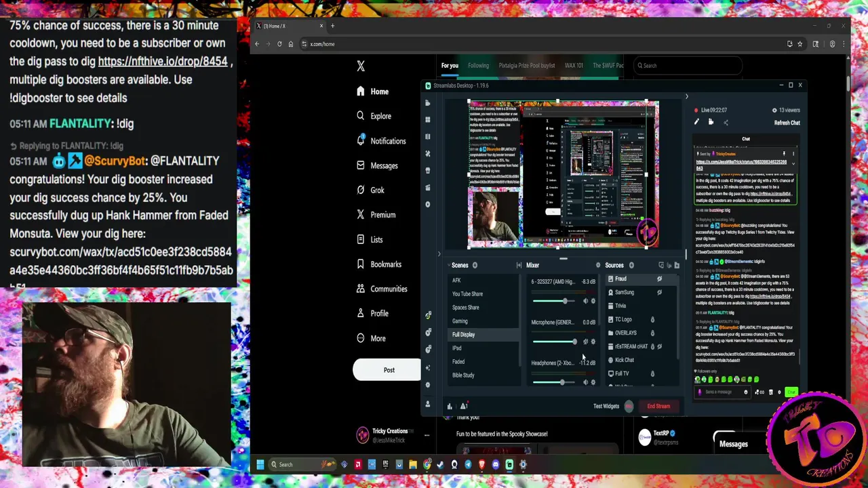
Task: Open Explore in X sidebar
Action: tap(374, 116)
